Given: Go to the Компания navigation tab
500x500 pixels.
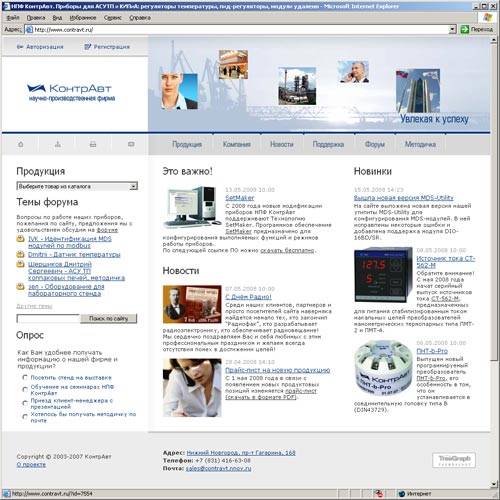Looking at the screenshot, I should 237,144.
